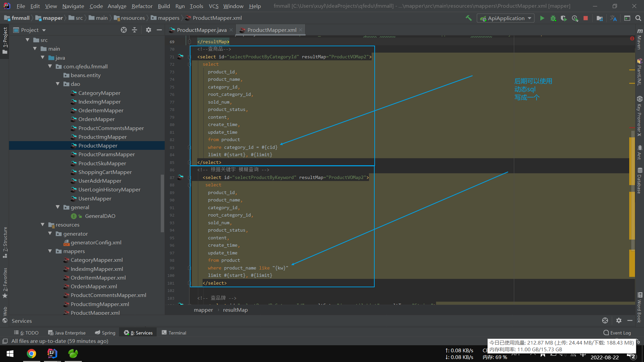Image resolution: width=644 pixels, height=362 pixels.
Task: Open the profiler run icon
Action: pyautogui.click(x=575, y=18)
